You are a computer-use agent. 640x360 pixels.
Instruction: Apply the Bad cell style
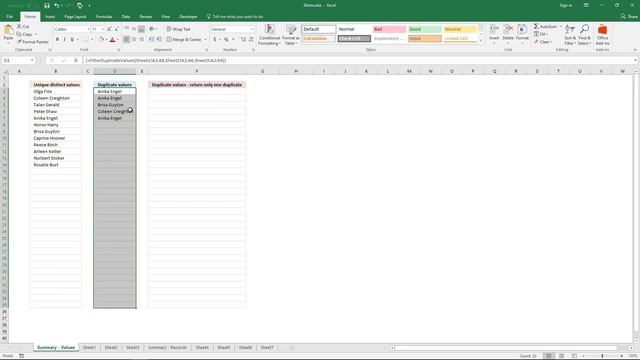point(389,29)
